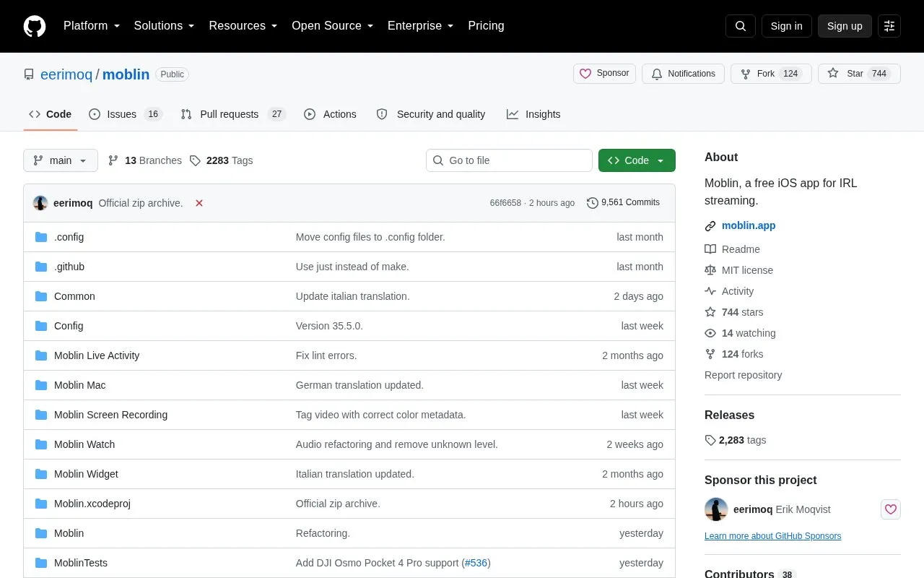Open the main branch selector dropdown
This screenshot has width=924, height=578.
[61, 160]
